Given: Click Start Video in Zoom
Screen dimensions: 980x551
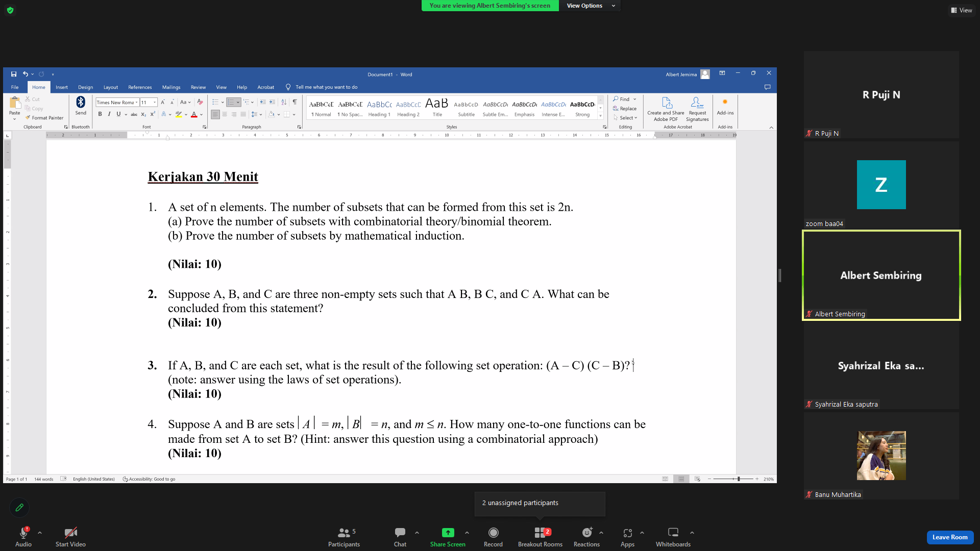Looking at the screenshot, I should tap(70, 537).
